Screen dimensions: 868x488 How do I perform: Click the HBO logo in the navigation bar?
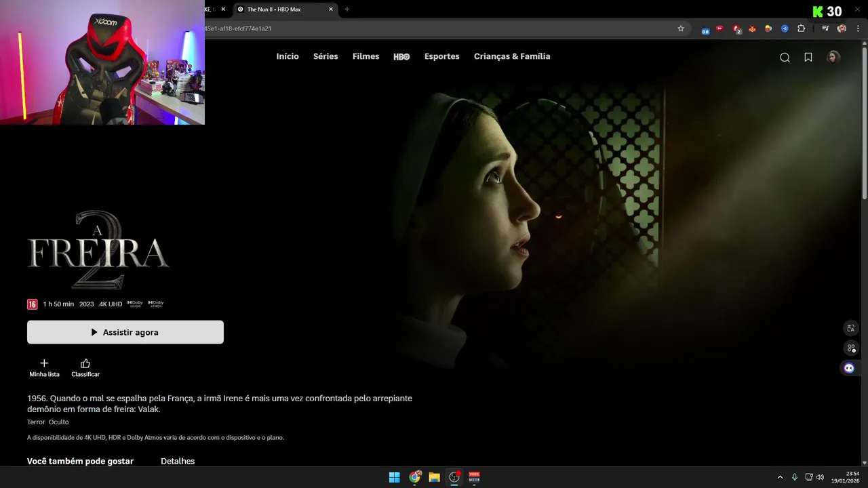tap(401, 57)
